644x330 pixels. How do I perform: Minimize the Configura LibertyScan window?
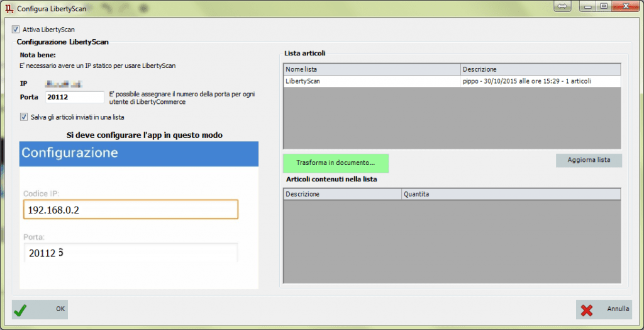[589, 6]
